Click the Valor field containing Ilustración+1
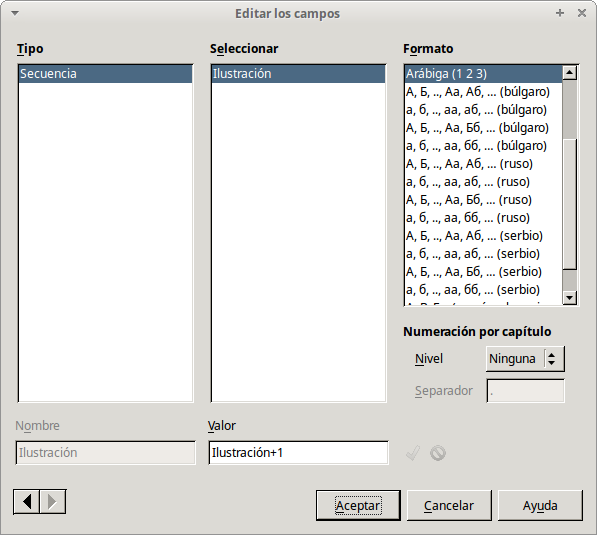 298,453
